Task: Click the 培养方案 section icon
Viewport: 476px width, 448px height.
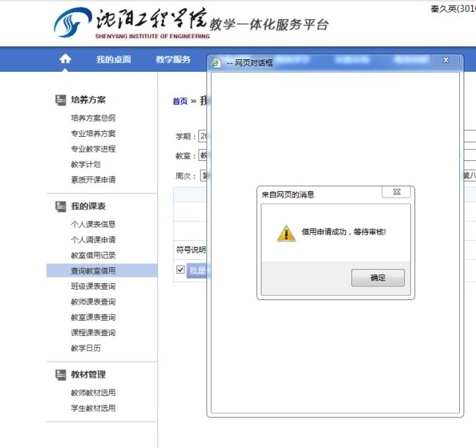Action: (61, 100)
